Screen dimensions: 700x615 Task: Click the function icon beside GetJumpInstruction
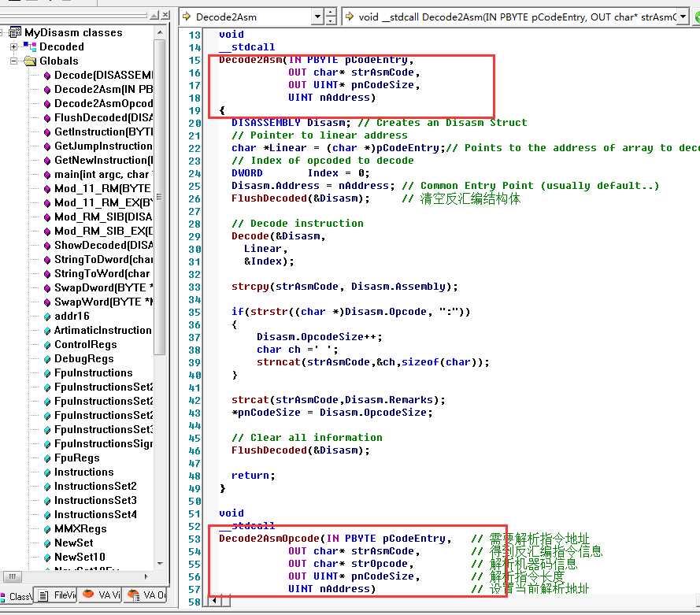47,146
